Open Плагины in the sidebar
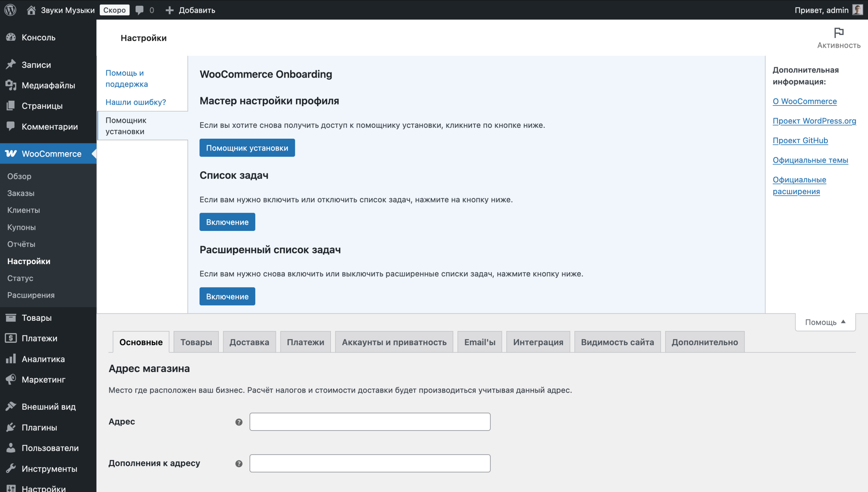Screen dimensions: 868x492 point(39,427)
